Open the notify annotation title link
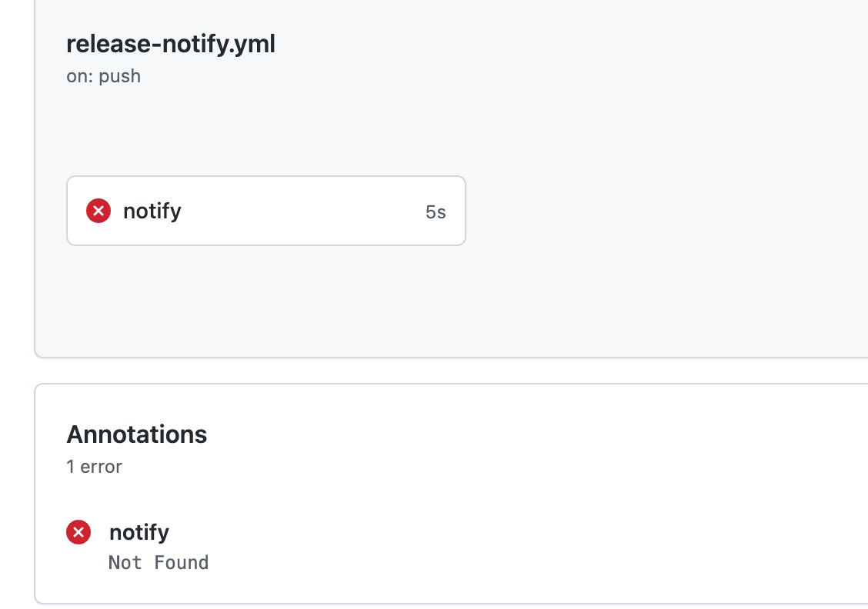Image resolution: width=868 pixels, height=609 pixels. pyautogui.click(x=139, y=532)
